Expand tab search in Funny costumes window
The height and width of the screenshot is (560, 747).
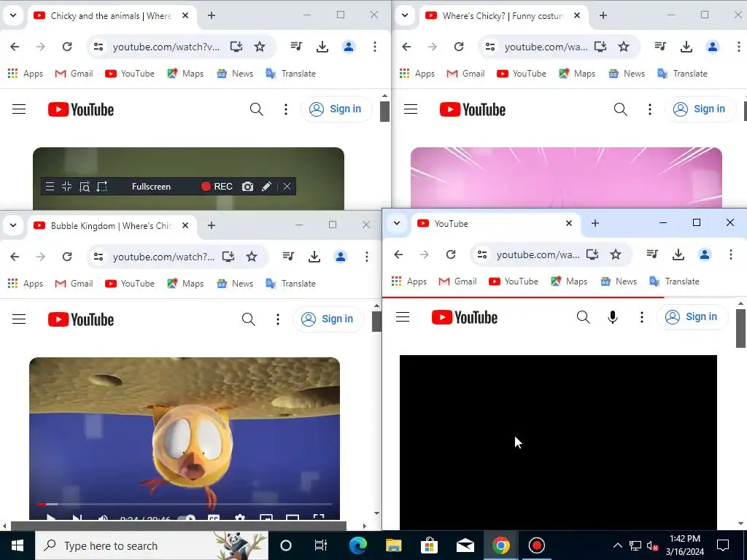click(x=405, y=15)
